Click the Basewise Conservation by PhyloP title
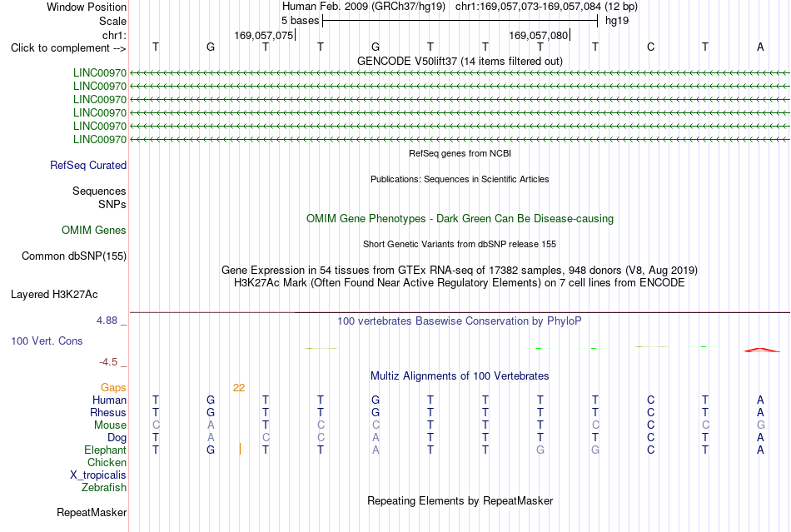 coord(460,321)
